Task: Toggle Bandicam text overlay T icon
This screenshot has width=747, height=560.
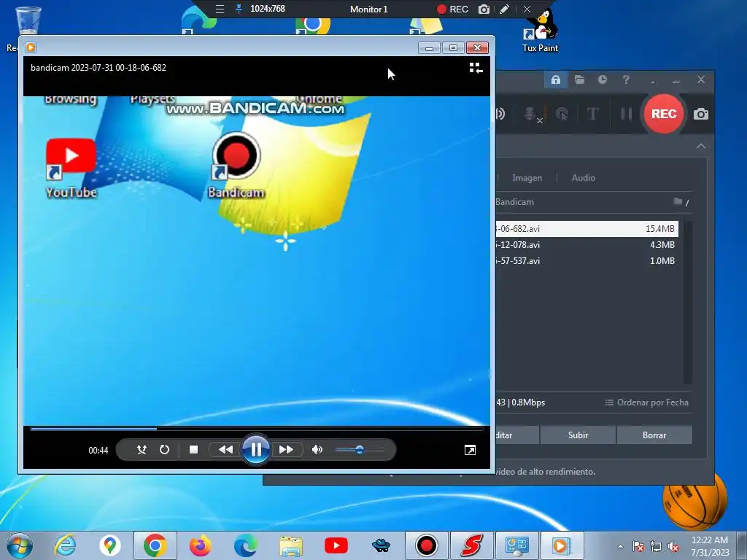Action: coord(592,114)
